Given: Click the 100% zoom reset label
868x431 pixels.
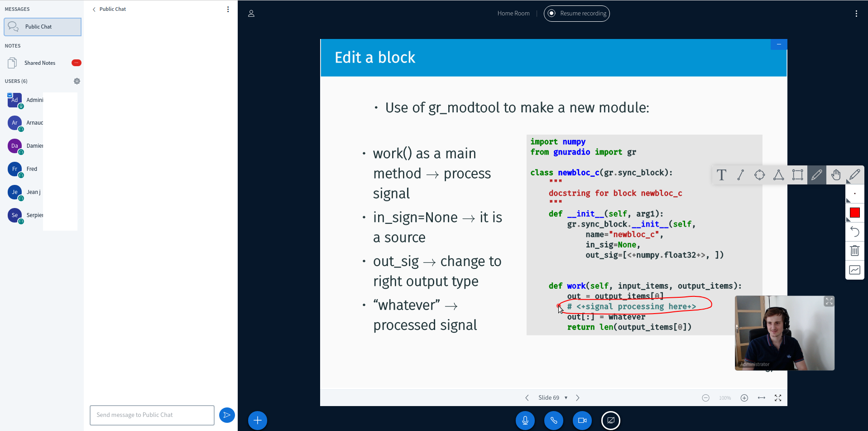Looking at the screenshot, I should click(x=725, y=398).
